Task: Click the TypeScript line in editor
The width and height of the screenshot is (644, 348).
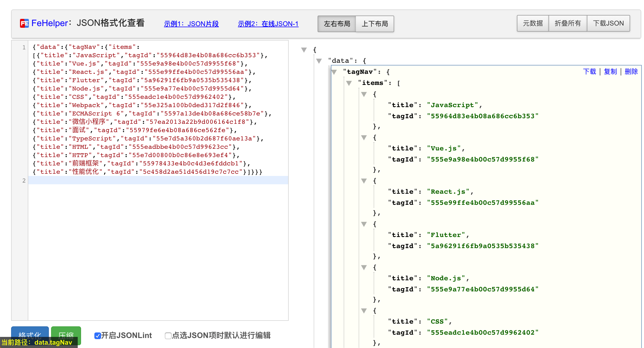Action: pyautogui.click(x=148, y=139)
